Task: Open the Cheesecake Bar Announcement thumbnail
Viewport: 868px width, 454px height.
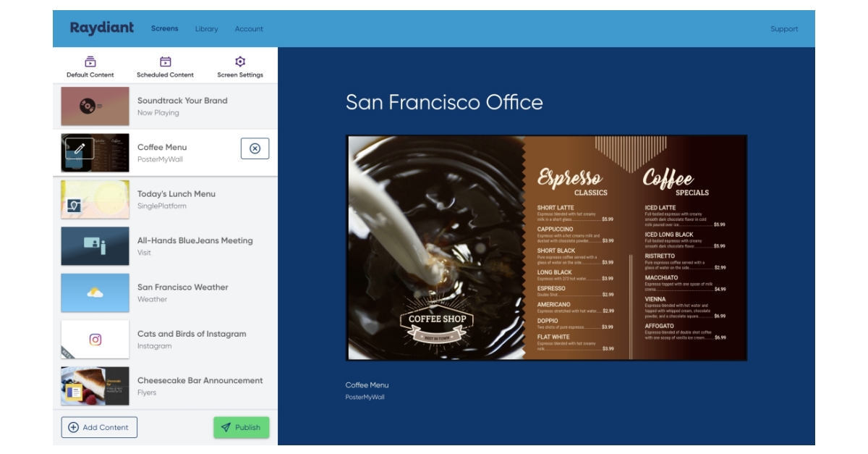Action: point(95,386)
